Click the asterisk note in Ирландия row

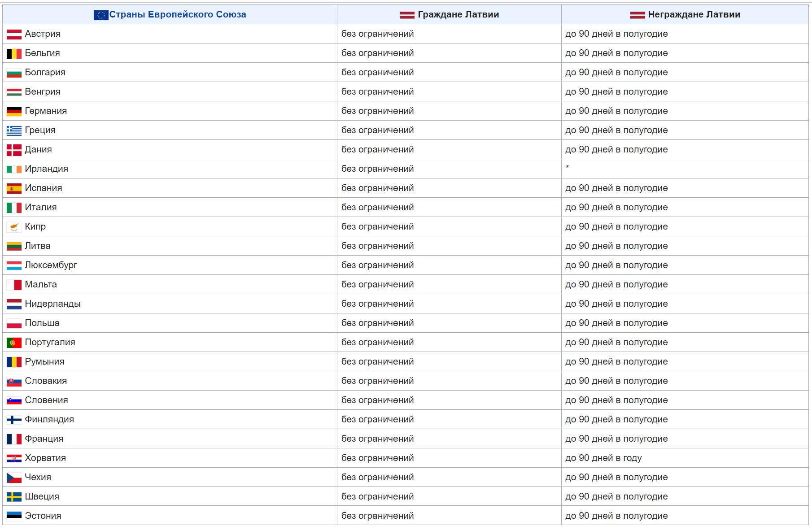(x=567, y=167)
